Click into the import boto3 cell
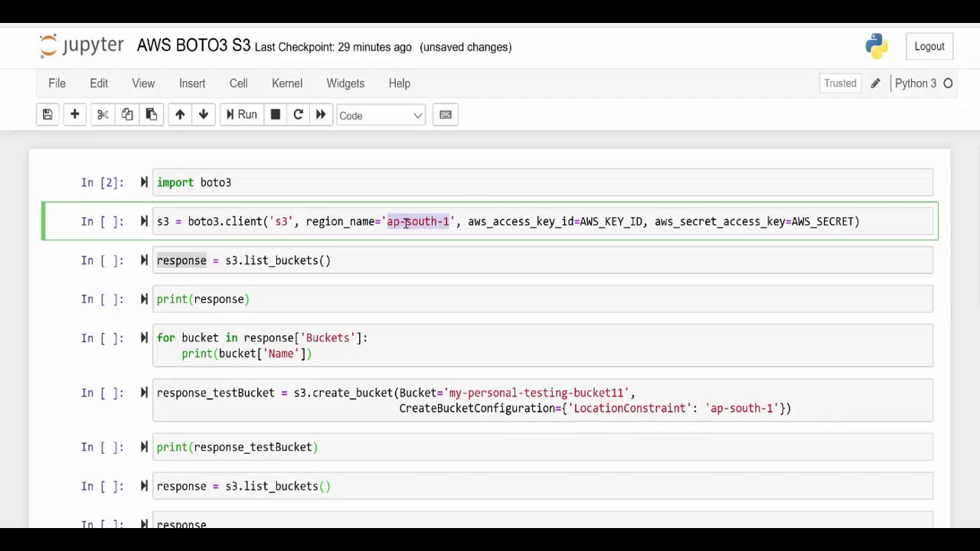980x551 pixels. pos(543,182)
